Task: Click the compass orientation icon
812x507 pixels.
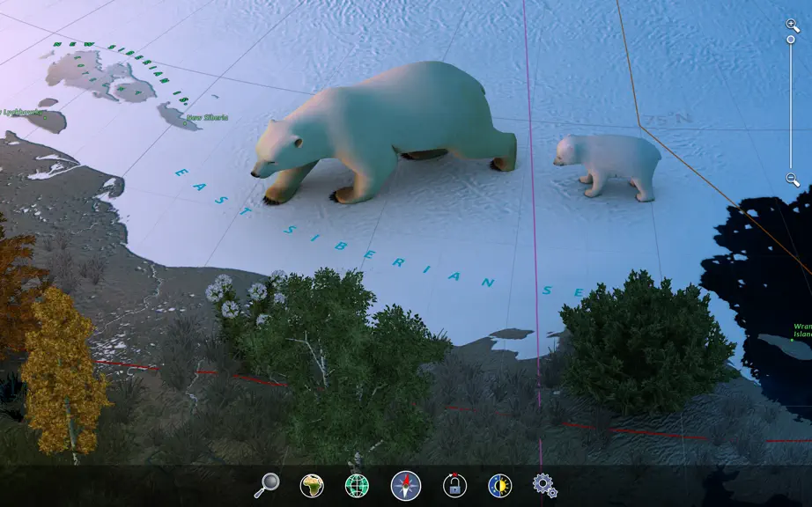Action: click(x=405, y=486)
